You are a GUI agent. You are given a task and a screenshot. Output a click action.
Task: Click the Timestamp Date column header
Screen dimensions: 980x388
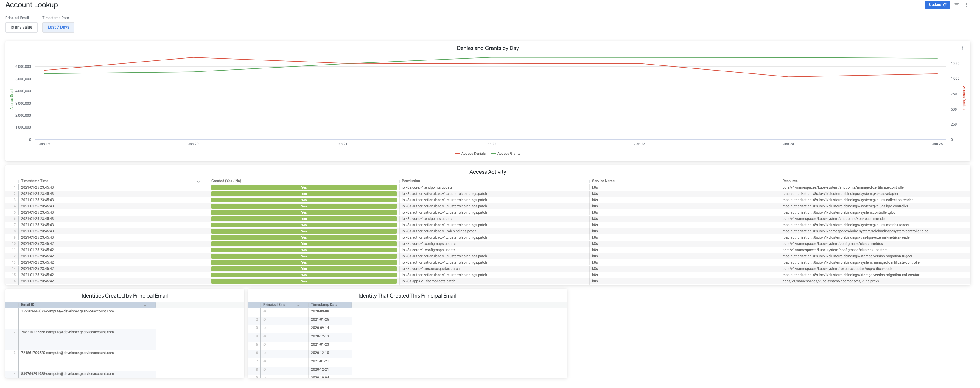point(324,305)
